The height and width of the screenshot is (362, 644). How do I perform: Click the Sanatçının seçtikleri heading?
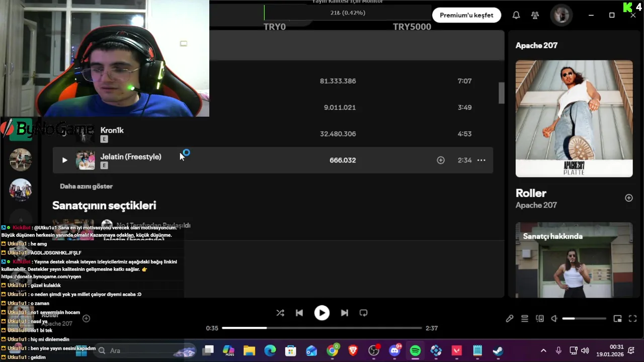pos(104,205)
